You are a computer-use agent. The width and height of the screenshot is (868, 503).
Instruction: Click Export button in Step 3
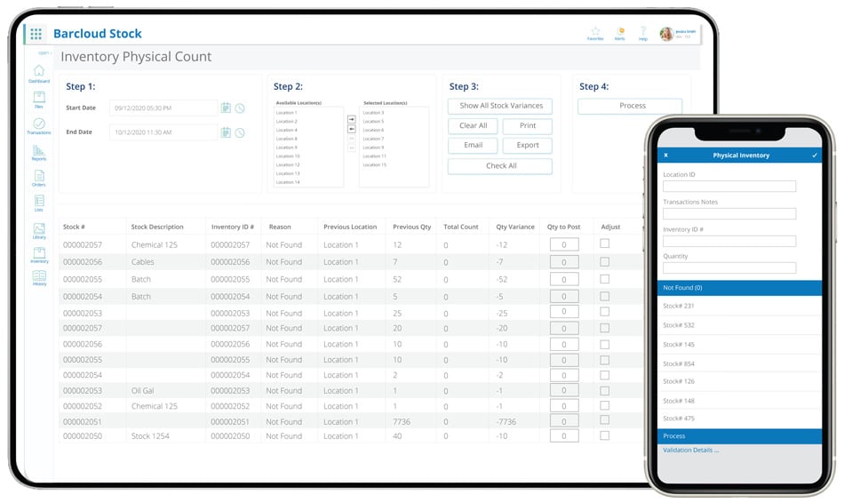(528, 145)
